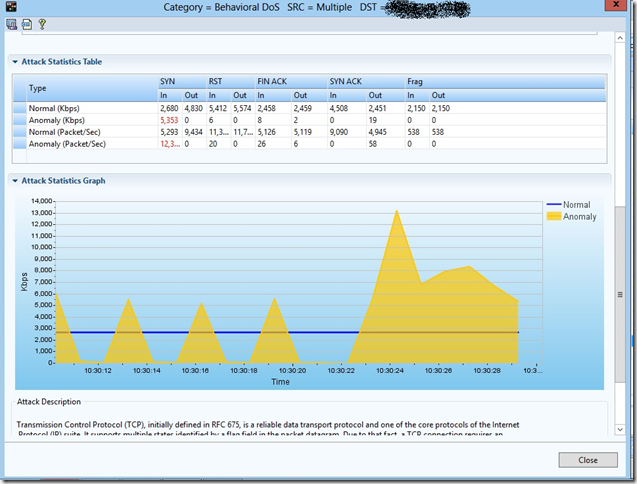Select the Anomaly (Kbps) row label
This screenshot has width=637, height=484.
click(x=56, y=120)
